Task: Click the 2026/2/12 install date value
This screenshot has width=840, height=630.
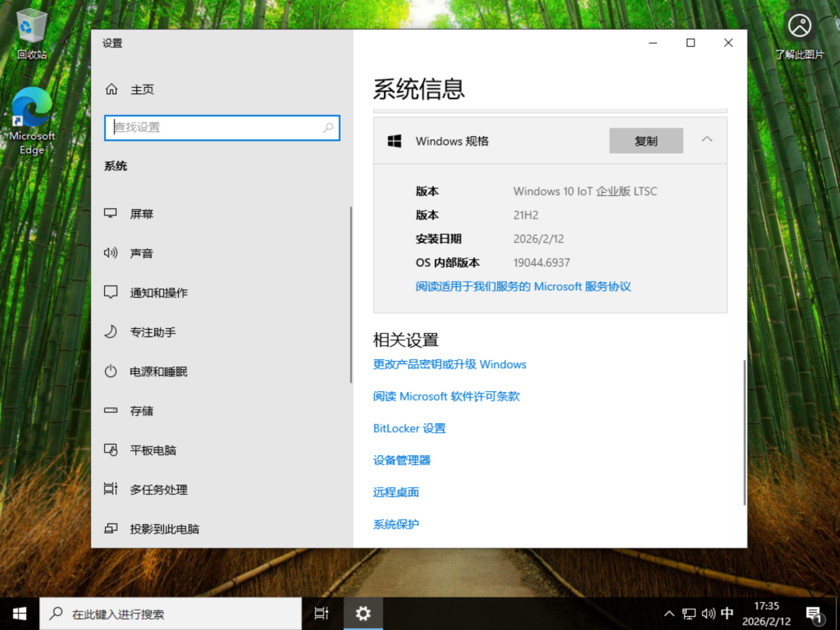Action: [538, 239]
